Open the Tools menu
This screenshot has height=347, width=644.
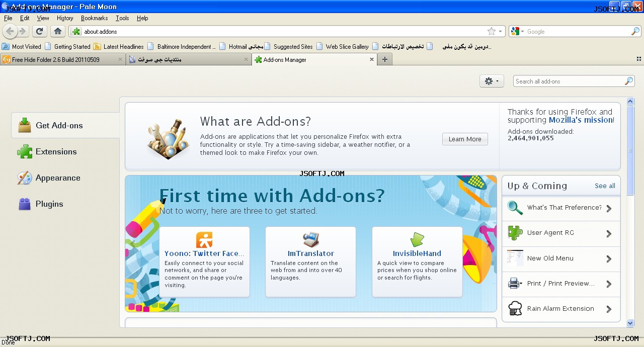click(x=122, y=18)
